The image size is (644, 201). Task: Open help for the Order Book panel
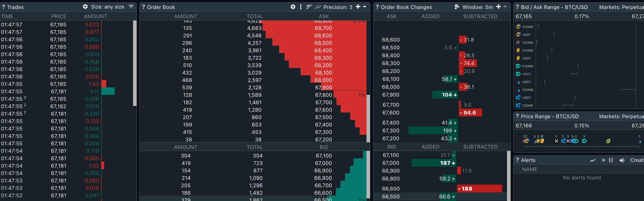[143, 7]
